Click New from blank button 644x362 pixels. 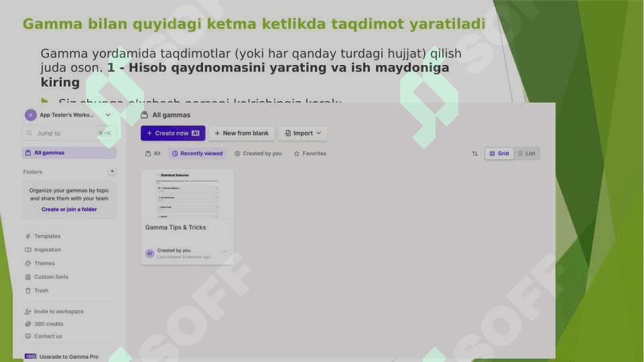click(241, 133)
